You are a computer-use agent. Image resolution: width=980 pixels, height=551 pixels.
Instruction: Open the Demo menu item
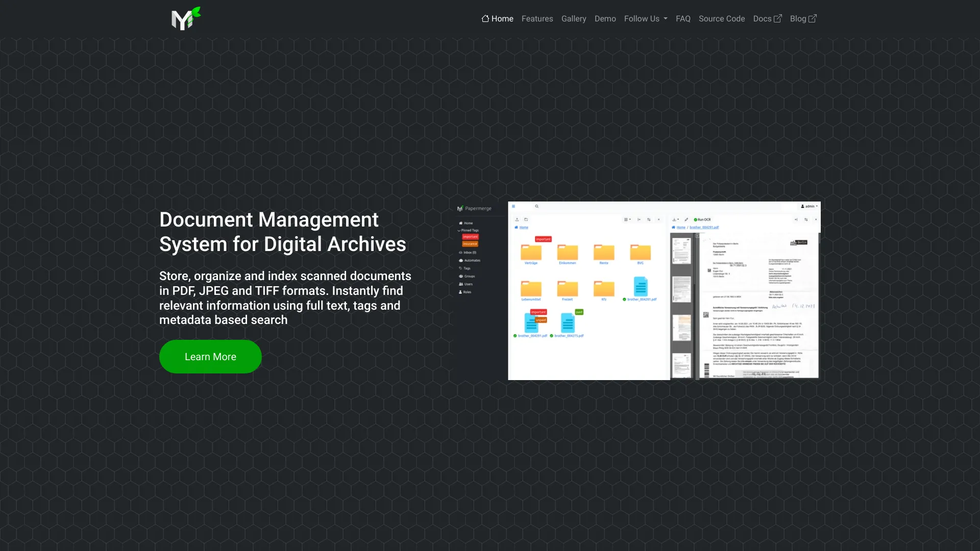[x=605, y=18]
